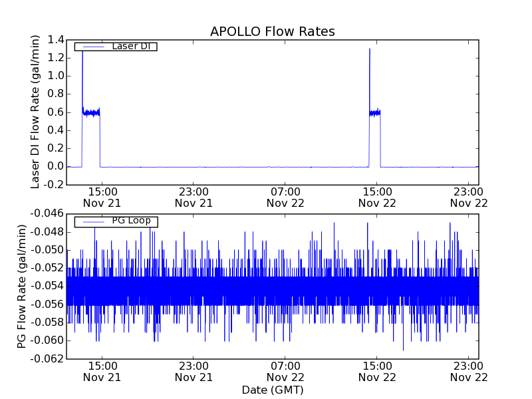Click the 1.4 tick label on top chart
Screen dimensions: 532x399
pyautogui.click(x=56, y=40)
